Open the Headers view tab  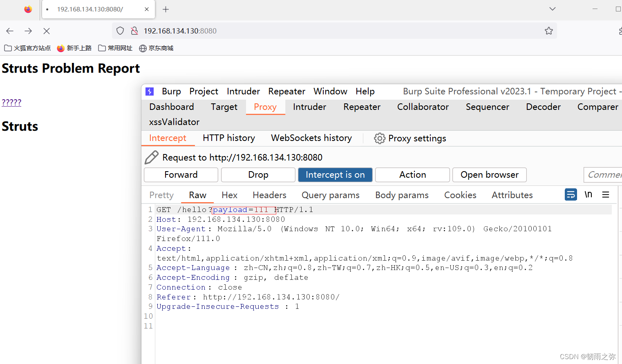pos(269,195)
